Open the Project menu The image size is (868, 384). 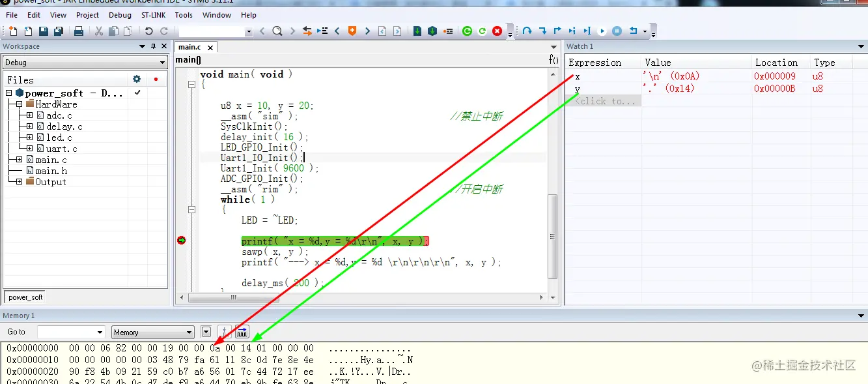(88, 15)
